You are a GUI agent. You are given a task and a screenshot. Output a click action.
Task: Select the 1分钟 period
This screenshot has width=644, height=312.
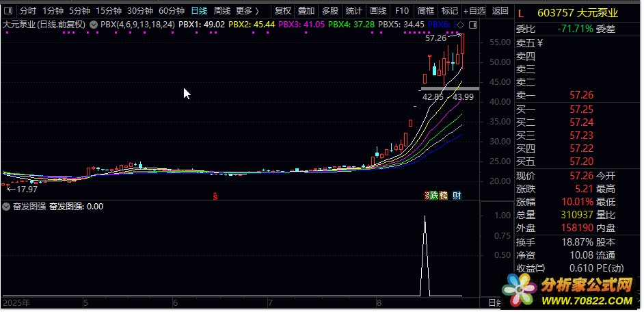53,11
